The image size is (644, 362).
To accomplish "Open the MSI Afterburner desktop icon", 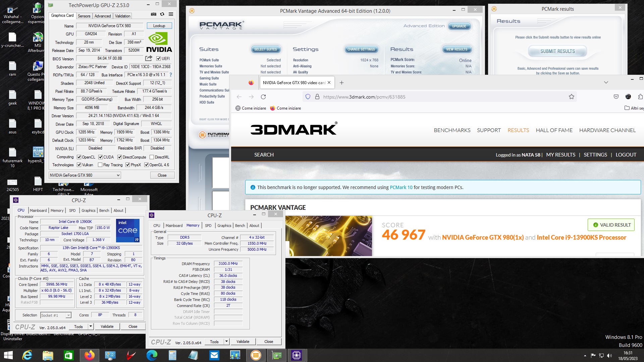I will pyautogui.click(x=38, y=42).
